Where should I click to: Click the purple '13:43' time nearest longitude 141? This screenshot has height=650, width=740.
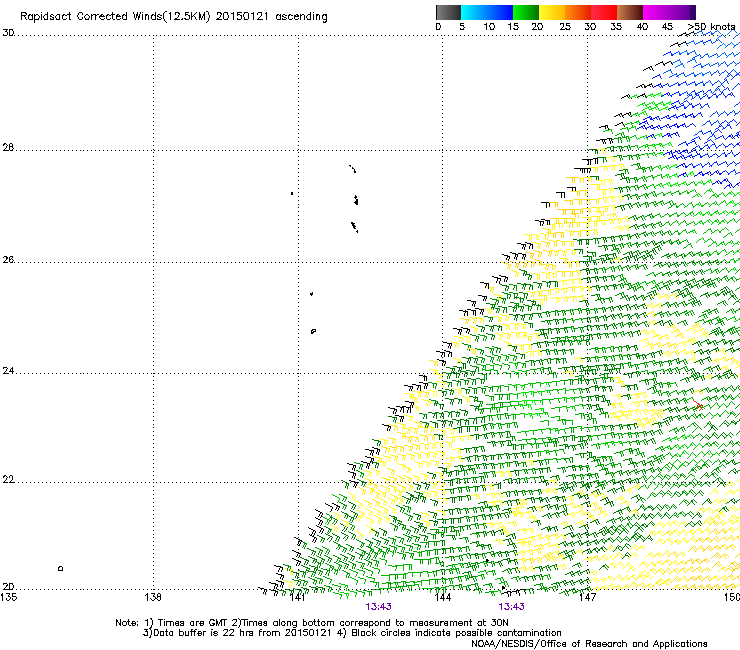[378, 607]
